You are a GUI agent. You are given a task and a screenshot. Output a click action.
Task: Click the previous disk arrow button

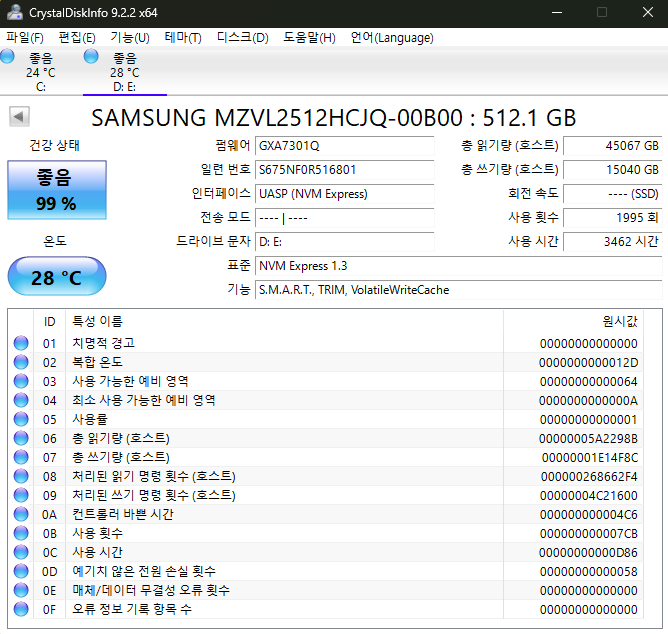pyautogui.click(x=19, y=116)
